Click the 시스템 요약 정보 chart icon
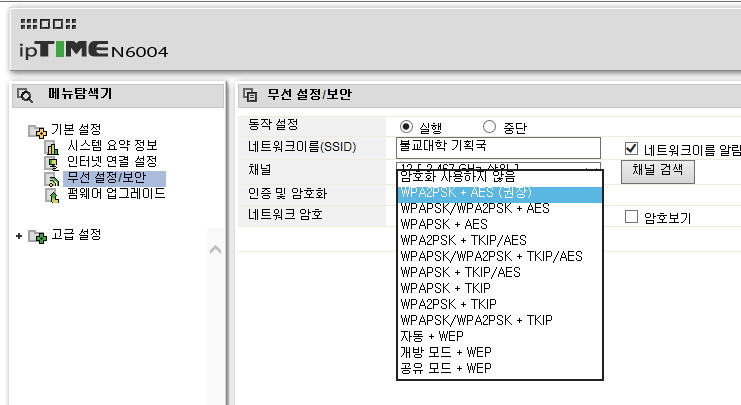741x405 pixels. (x=52, y=147)
